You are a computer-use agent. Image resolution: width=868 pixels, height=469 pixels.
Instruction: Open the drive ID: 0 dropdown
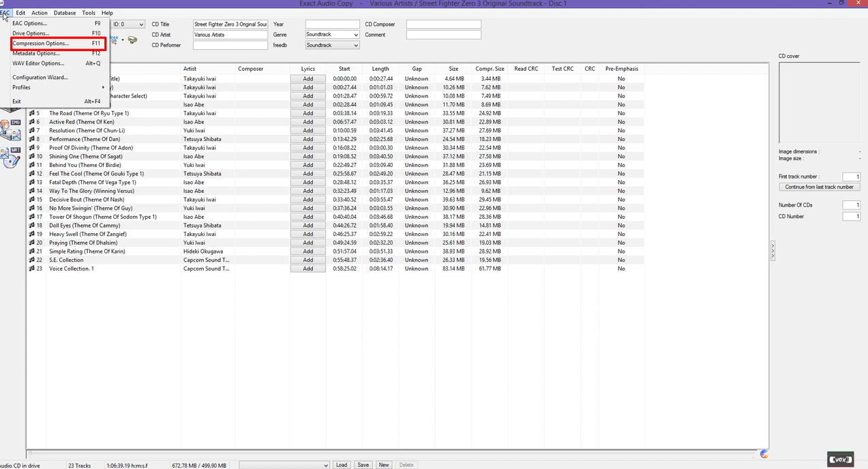pyautogui.click(x=128, y=25)
